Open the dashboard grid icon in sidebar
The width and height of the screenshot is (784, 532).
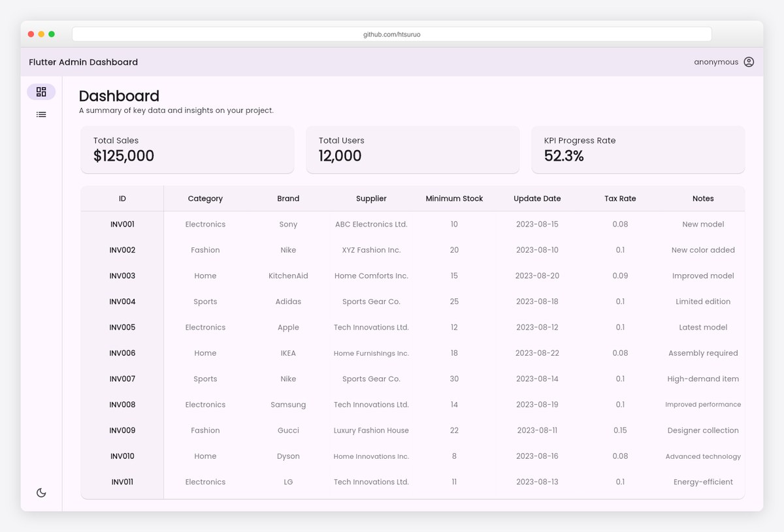point(41,91)
